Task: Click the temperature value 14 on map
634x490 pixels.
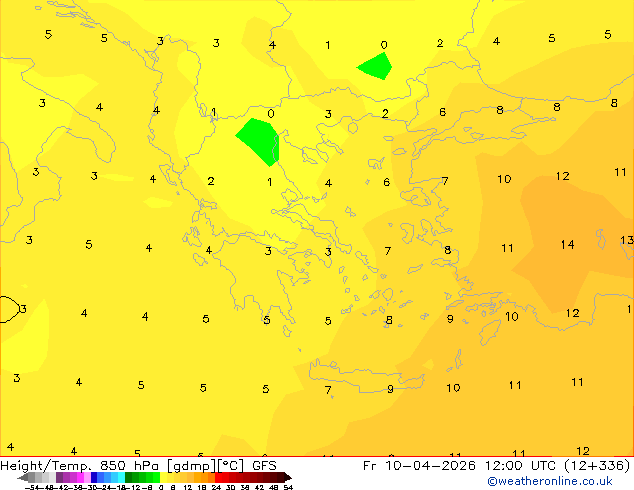Action: tap(567, 245)
